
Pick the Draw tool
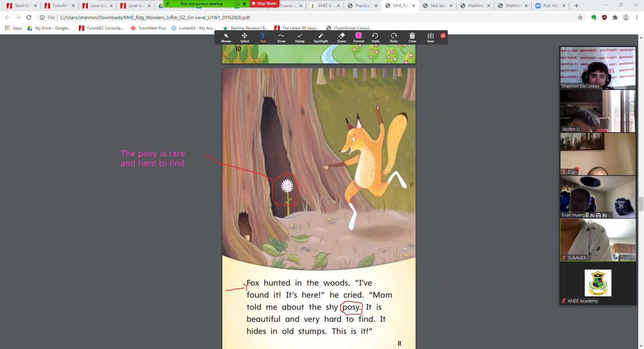[x=281, y=38]
